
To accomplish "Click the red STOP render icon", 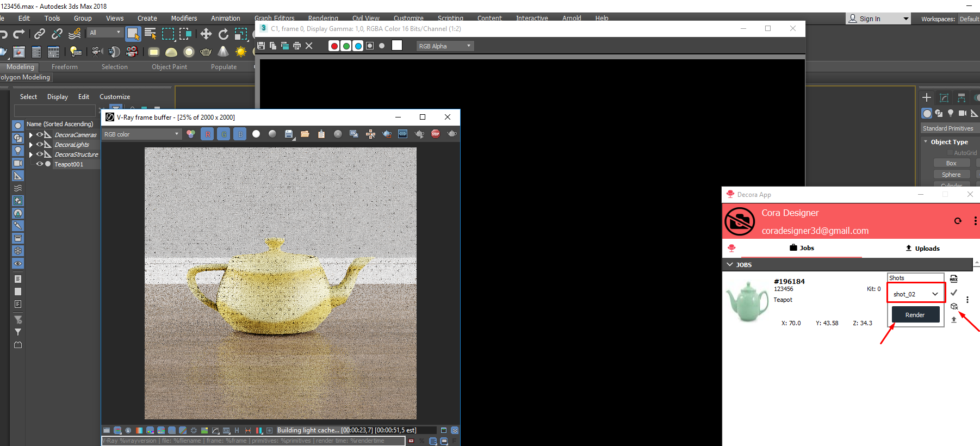I will [x=436, y=134].
